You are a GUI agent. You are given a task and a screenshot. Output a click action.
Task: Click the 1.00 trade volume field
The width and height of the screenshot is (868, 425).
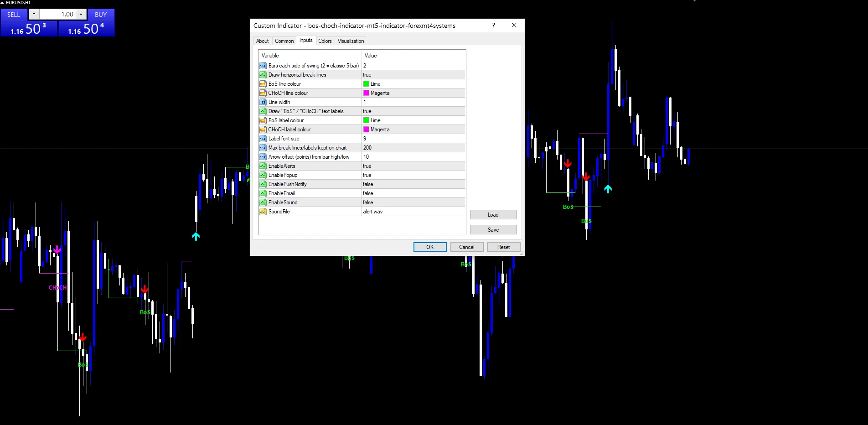click(x=57, y=14)
